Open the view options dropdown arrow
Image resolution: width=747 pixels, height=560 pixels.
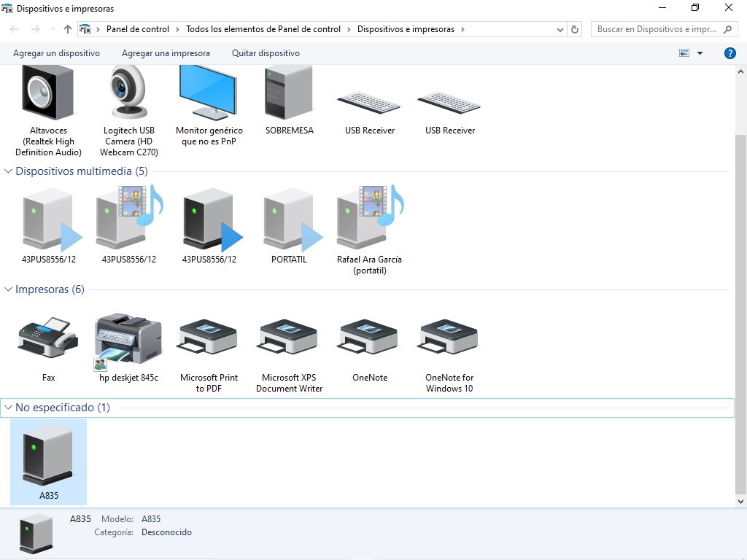click(x=700, y=53)
